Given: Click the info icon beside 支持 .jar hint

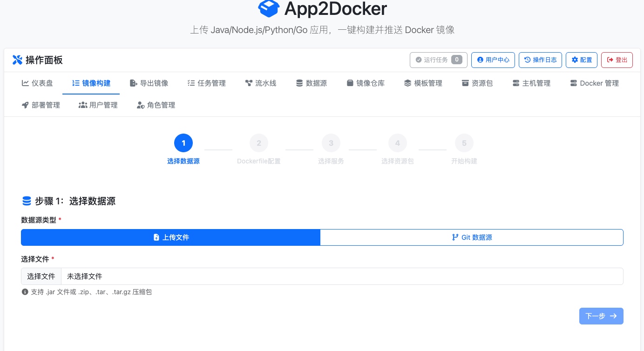Looking at the screenshot, I should point(25,292).
